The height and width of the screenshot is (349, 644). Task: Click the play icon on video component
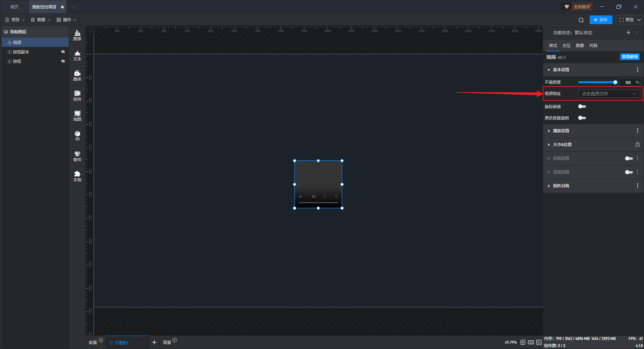(x=301, y=197)
